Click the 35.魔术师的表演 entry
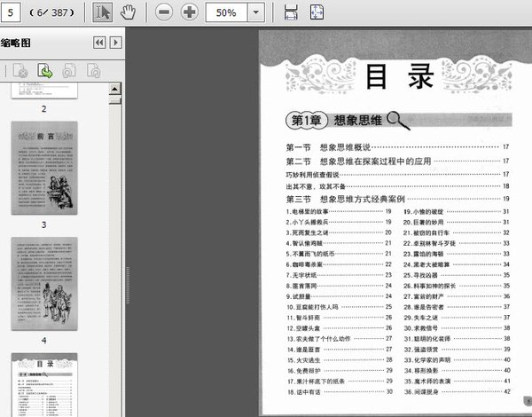Screen dimensions: 532x417 click(458, 382)
